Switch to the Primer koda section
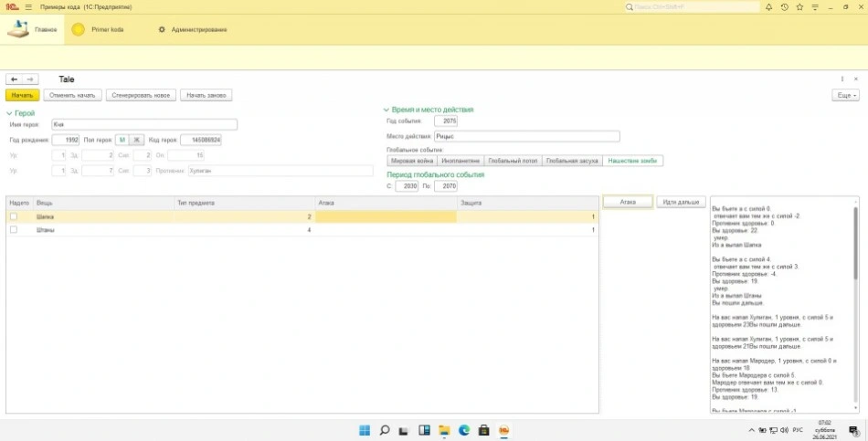 (x=99, y=29)
